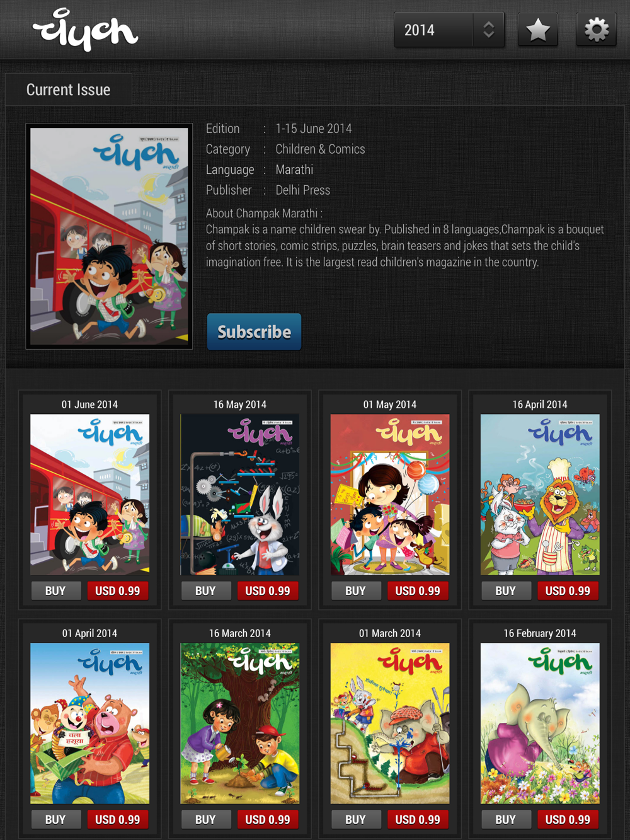This screenshot has height=840, width=630.
Task: Click the blue Subscribe button
Action: pyautogui.click(x=254, y=331)
